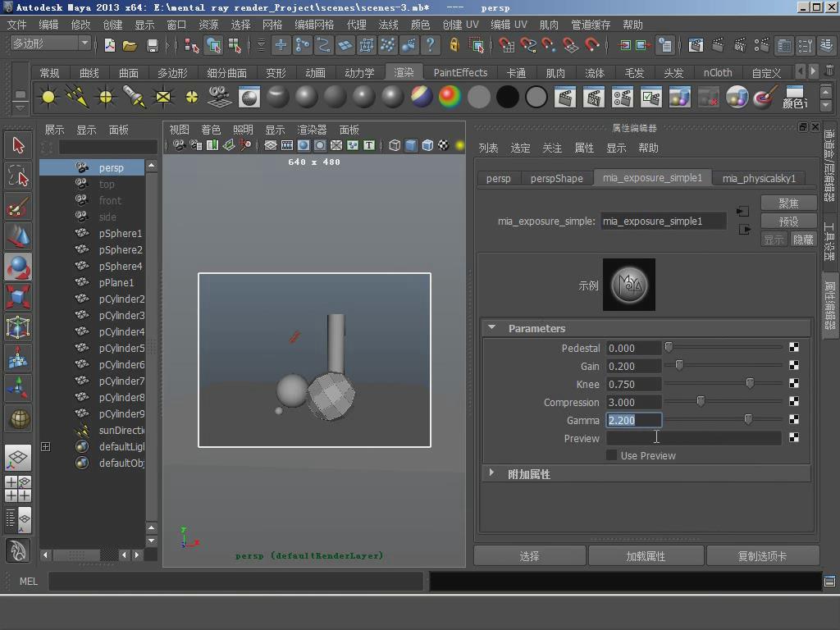Open the 多边形 menu set dropdown
This screenshot has height=630, width=840.
[51, 43]
